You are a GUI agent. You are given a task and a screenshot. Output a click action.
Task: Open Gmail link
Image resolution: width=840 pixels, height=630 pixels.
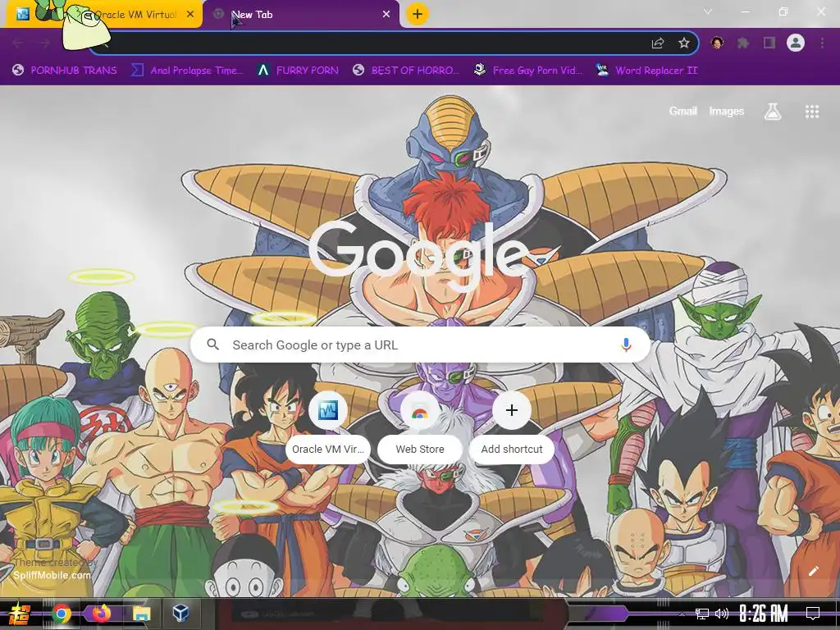pos(682,112)
